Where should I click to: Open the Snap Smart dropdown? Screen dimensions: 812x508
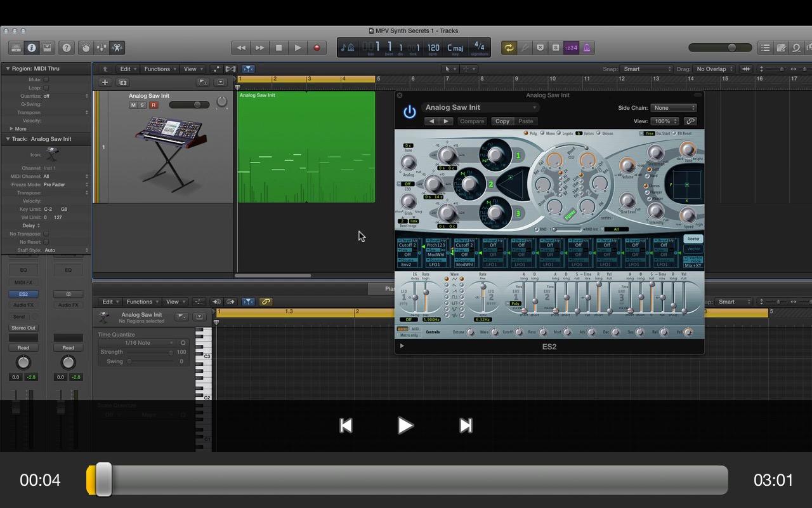[646, 69]
